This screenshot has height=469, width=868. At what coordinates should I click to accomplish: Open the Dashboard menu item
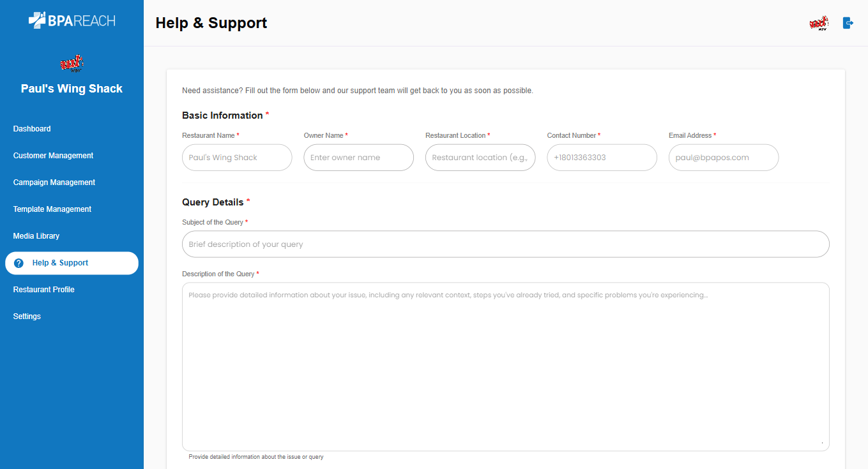32,129
